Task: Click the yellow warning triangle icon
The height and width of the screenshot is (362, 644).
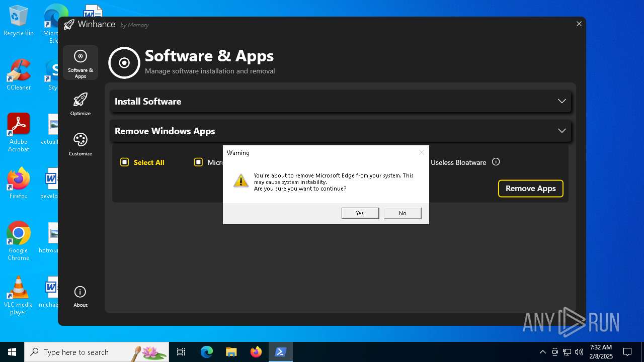Action: point(241,180)
